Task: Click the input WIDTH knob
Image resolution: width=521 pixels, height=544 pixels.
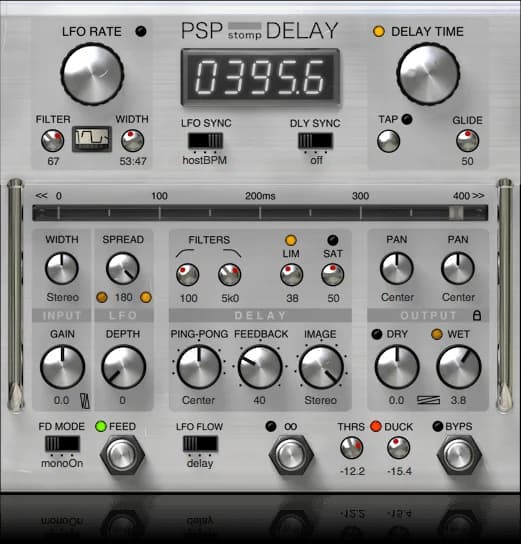Action: tap(62, 269)
